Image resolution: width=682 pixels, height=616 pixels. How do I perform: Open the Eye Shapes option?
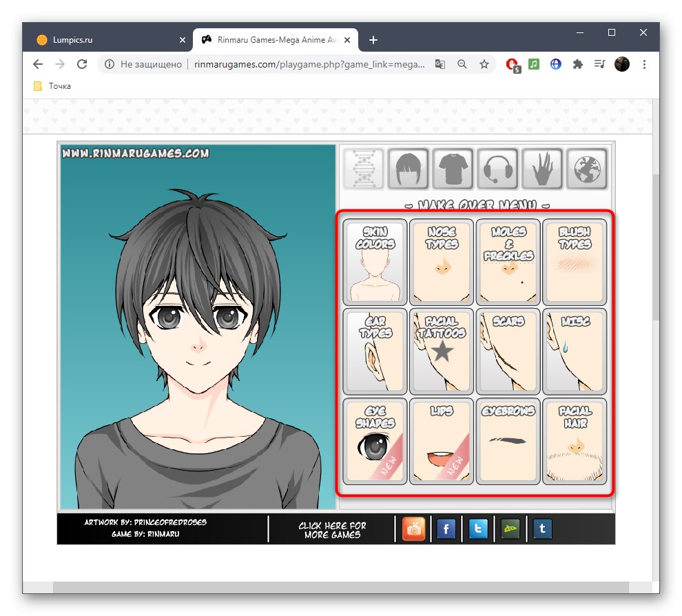375,441
